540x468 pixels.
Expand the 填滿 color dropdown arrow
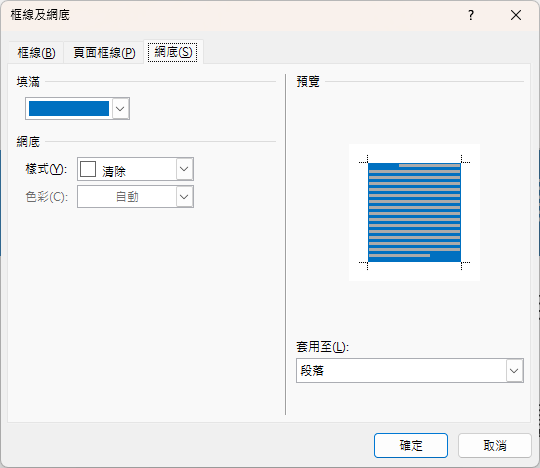pyautogui.click(x=120, y=109)
